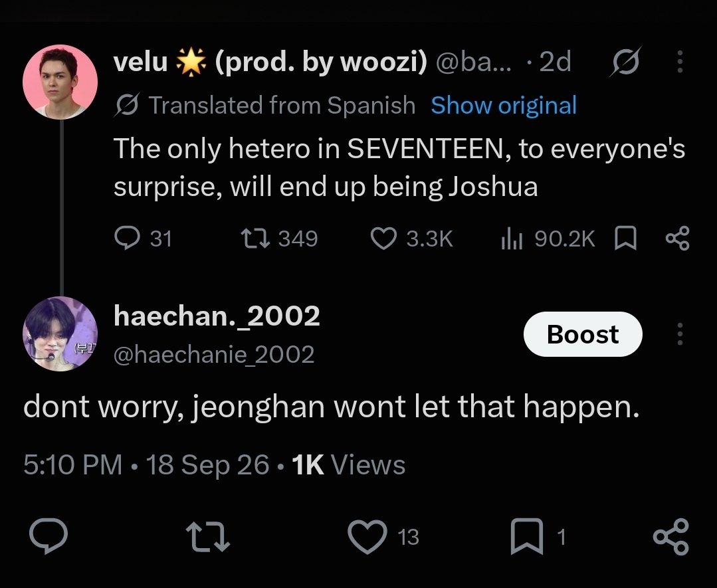Screen dimensions: 717x588
Task: Retweet velu's post with 349 reposts
Action: (279, 239)
